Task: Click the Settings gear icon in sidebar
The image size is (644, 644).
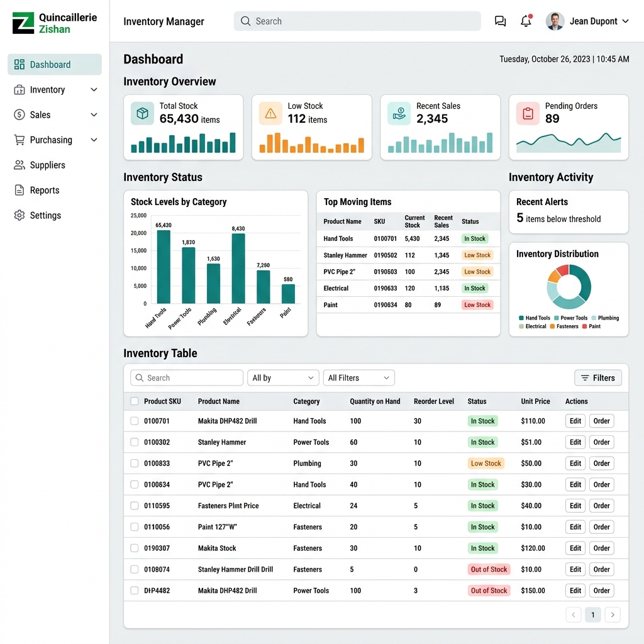Action: click(19, 215)
